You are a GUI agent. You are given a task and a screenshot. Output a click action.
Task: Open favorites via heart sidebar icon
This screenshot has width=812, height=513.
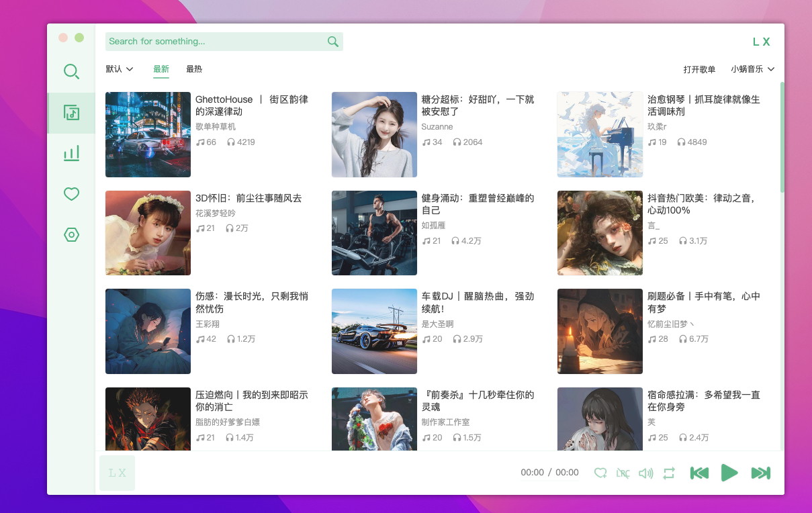pos(71,194)
